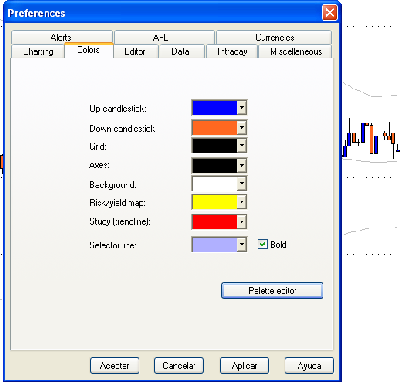The image size is (400, 387).
Task: Switch to the Alerts tab
Action: [62, 37]
